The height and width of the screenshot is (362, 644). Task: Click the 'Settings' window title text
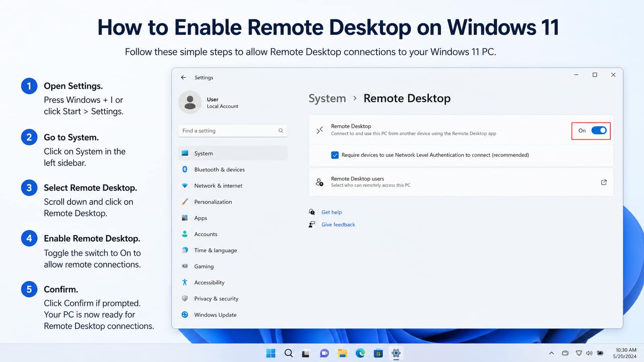204,77
